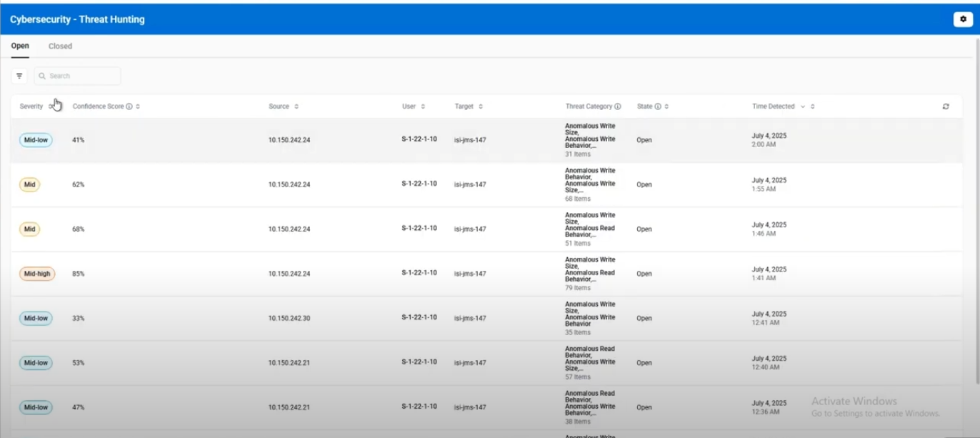Click the Threat Category header label
Screen dimensions: 980x438
pyautogui.click(x=589, y=106)
